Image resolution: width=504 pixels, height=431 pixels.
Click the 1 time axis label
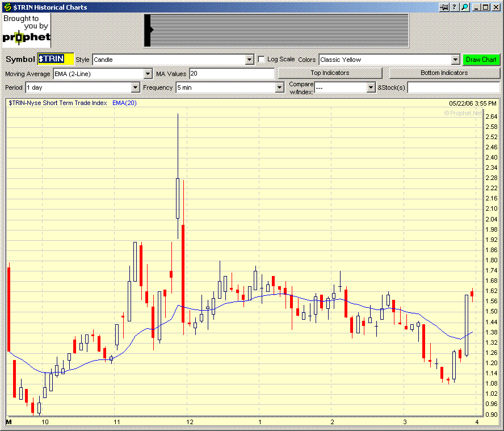pos(260,422)
